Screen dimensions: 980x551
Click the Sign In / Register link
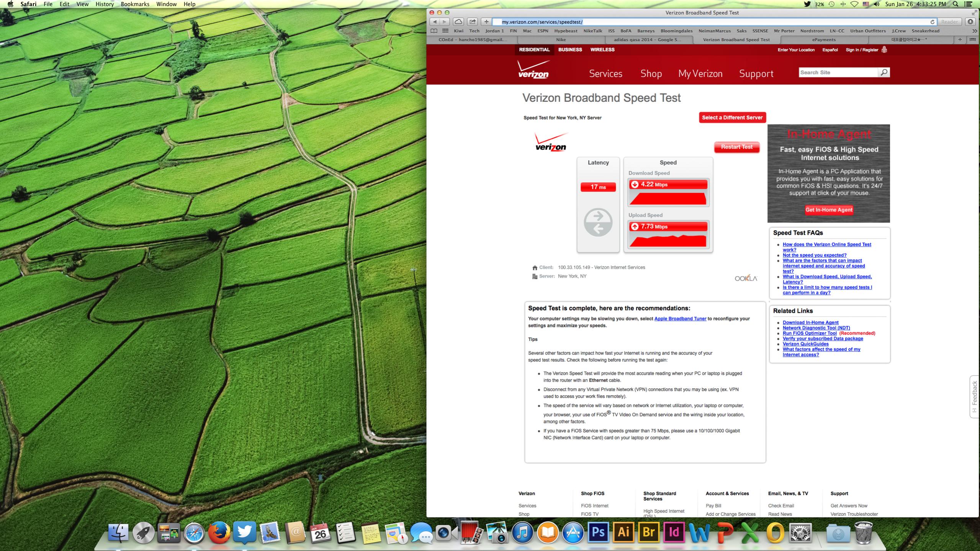862,50
